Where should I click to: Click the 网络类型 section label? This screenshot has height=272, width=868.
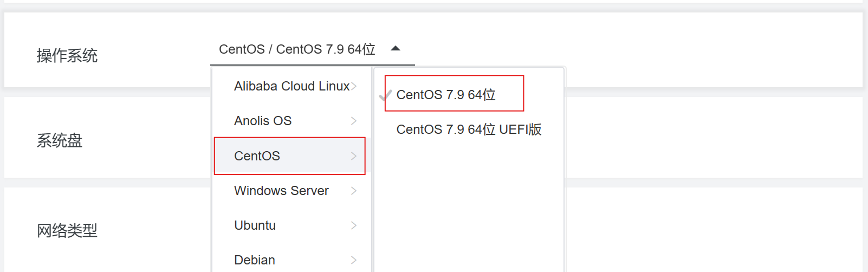(x=67, y=231)
